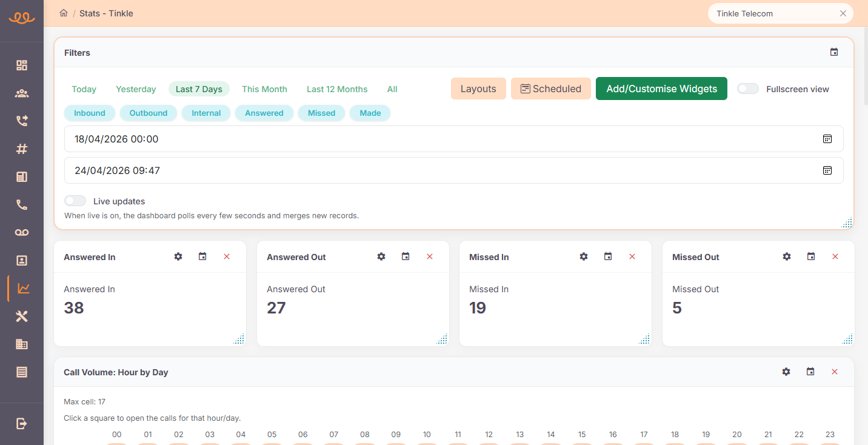
Task: Select the Last 12 Months range
Action: coord(337,89)
